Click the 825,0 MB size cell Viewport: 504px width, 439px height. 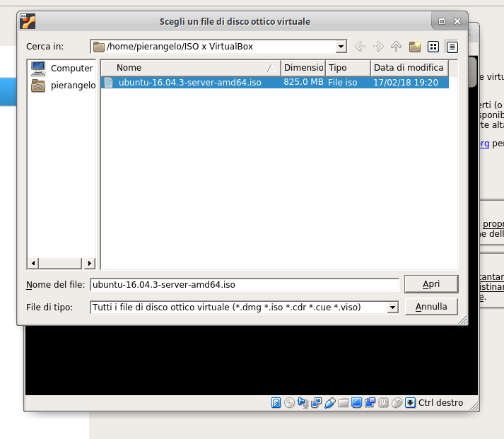pyautogui.click(x=303, y=82)
